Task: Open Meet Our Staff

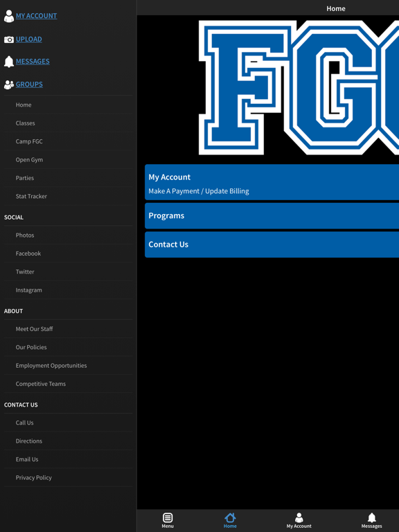Action: tap(68, 329)
